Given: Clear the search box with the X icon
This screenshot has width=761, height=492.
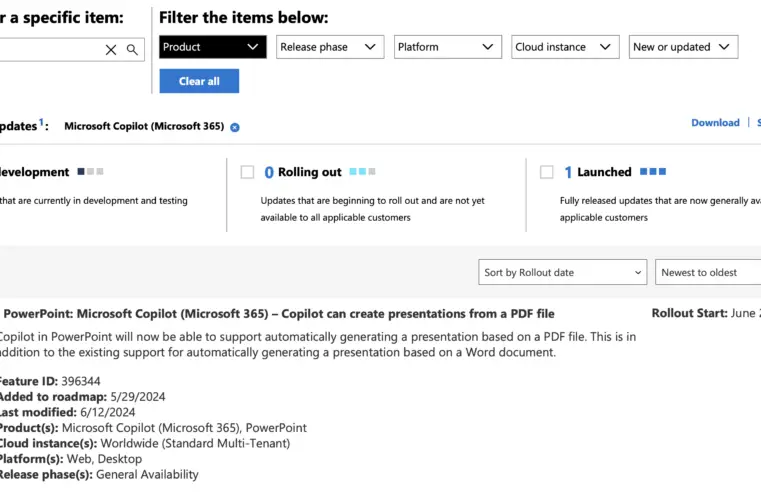Looking at the screenshot, I should click(x=111, y=49).
